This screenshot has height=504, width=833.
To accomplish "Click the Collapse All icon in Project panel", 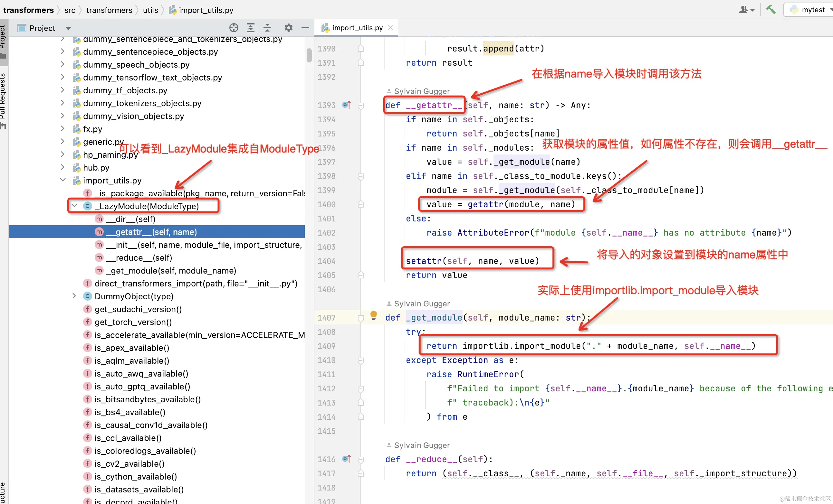I will pos(267,28).
